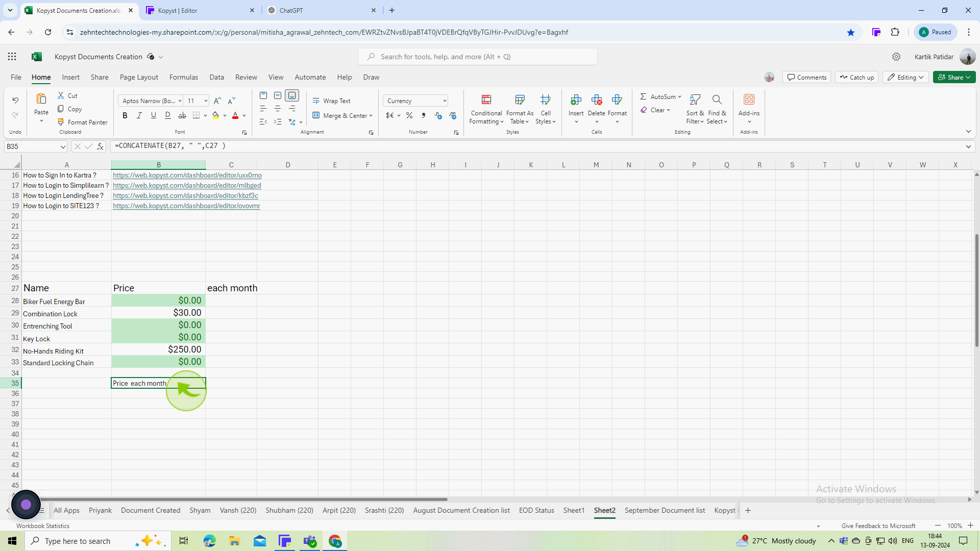
Task: Cut the selected cell
Action: click(67, 96)
